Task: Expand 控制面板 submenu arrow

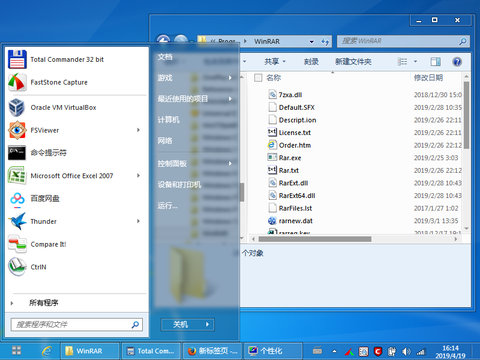Action: [x=230, y=163]
